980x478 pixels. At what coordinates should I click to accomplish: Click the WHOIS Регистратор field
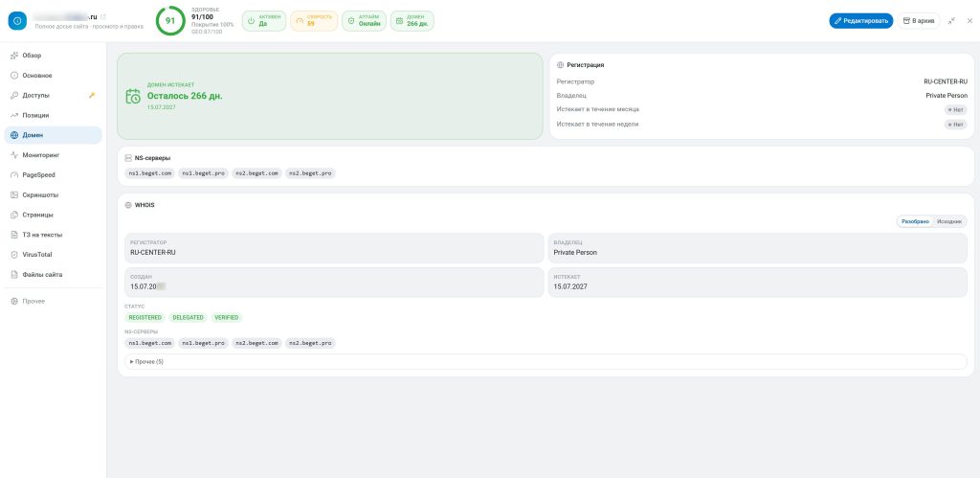(334, 248)
